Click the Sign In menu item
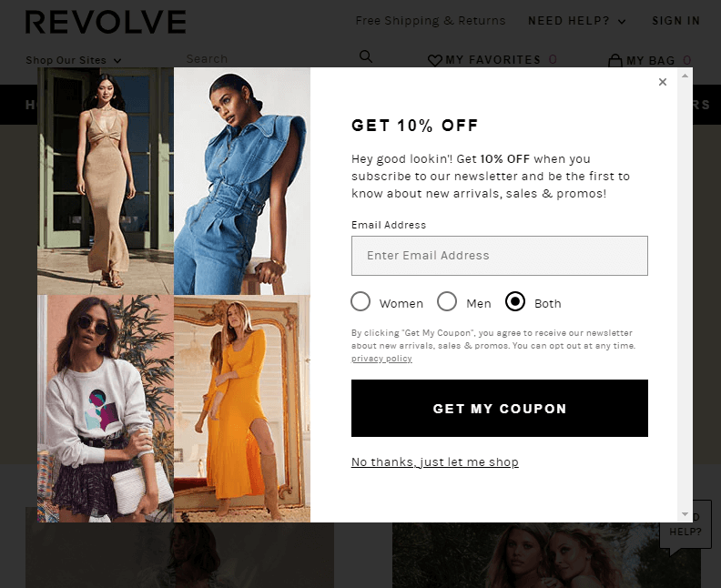 (x=675, y=21)
